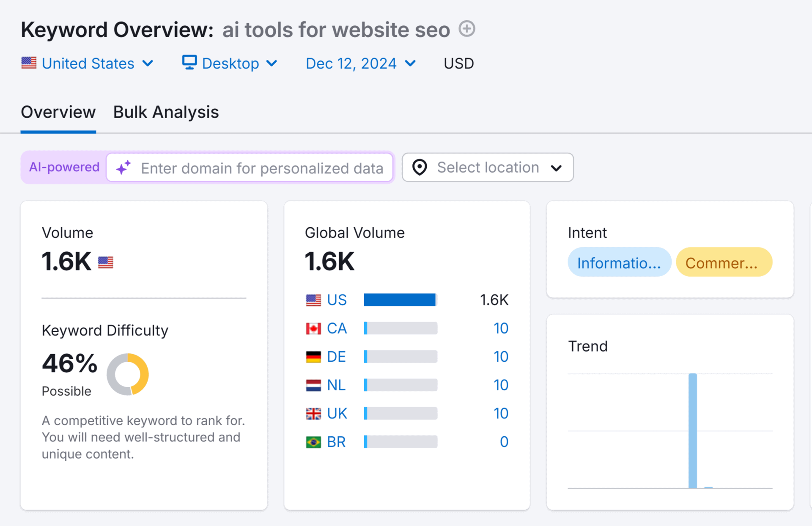Open the Desktop device dropdown
Image resolution: width=812 pixels, height=526 pixels.
[x=230, y=63]
